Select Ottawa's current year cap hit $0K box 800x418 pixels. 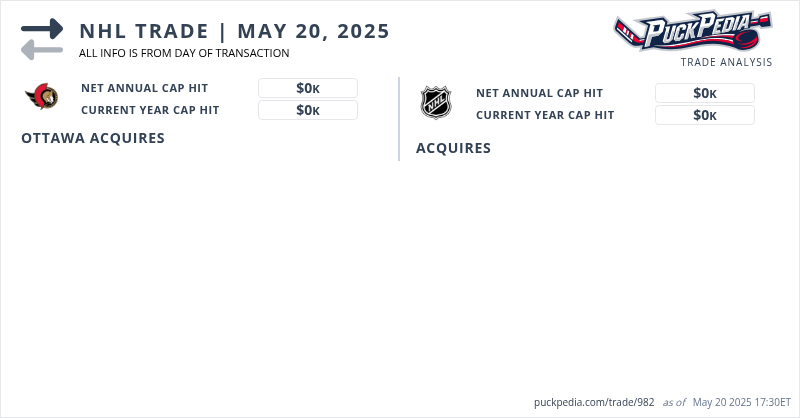pyautogui.click(x=307, y=110)
